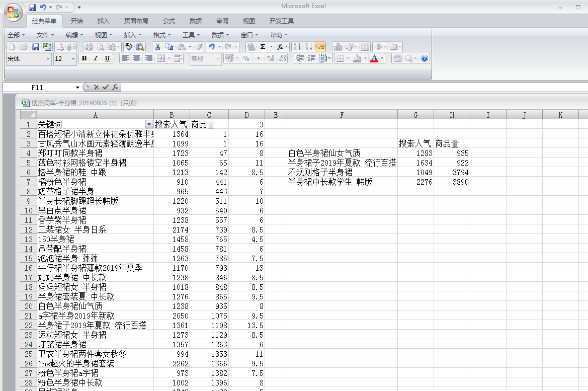
Task: Sort ascending with the A-Z icon
Action: click(297, 47)
